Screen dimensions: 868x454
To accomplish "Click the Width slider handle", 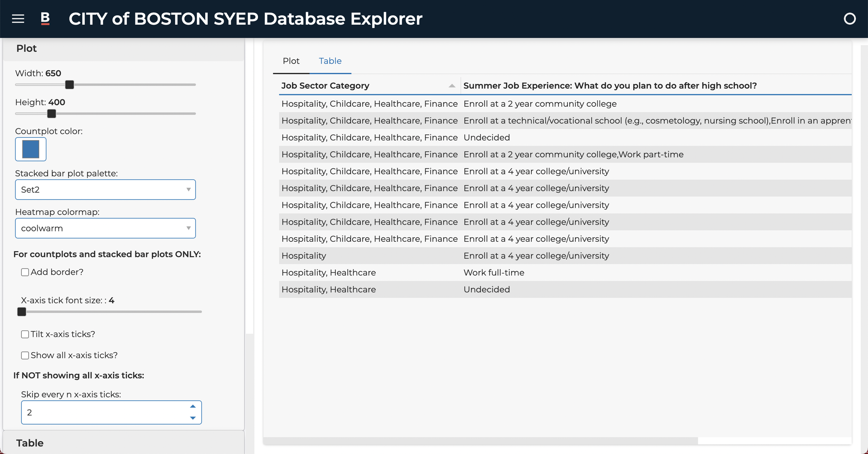I will click(x=69, y=85).
